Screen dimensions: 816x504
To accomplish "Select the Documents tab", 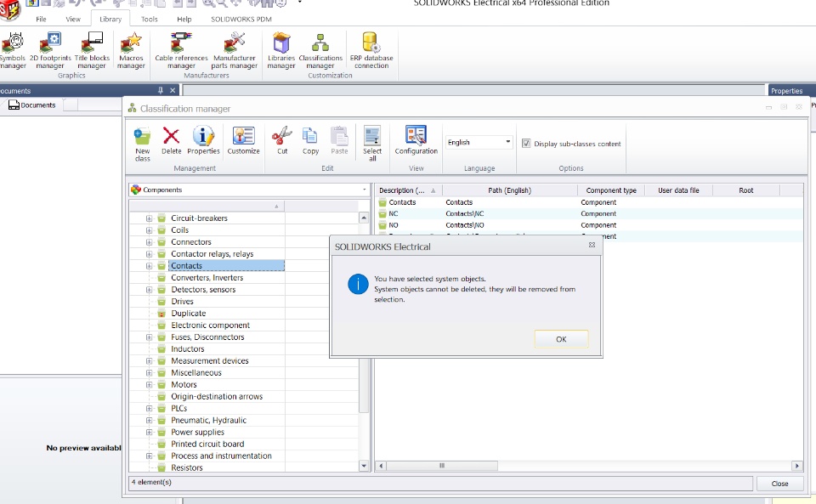I will (x=32, y=105).
